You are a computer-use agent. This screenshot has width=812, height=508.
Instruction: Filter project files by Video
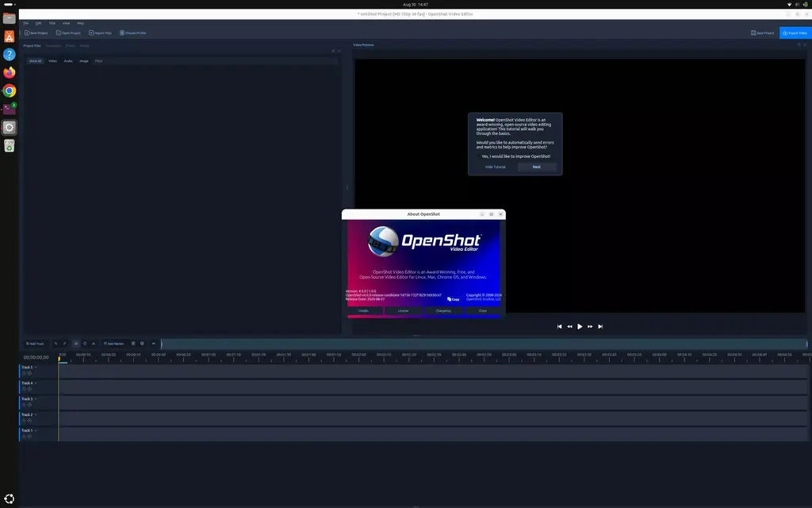53,61
